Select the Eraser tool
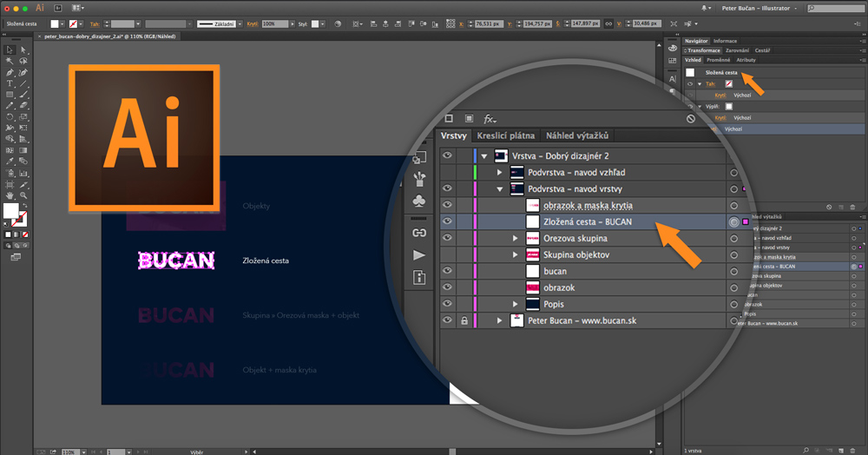Image resolution: width=868 pixels, height=455 pixels. (x=23, y=106)
